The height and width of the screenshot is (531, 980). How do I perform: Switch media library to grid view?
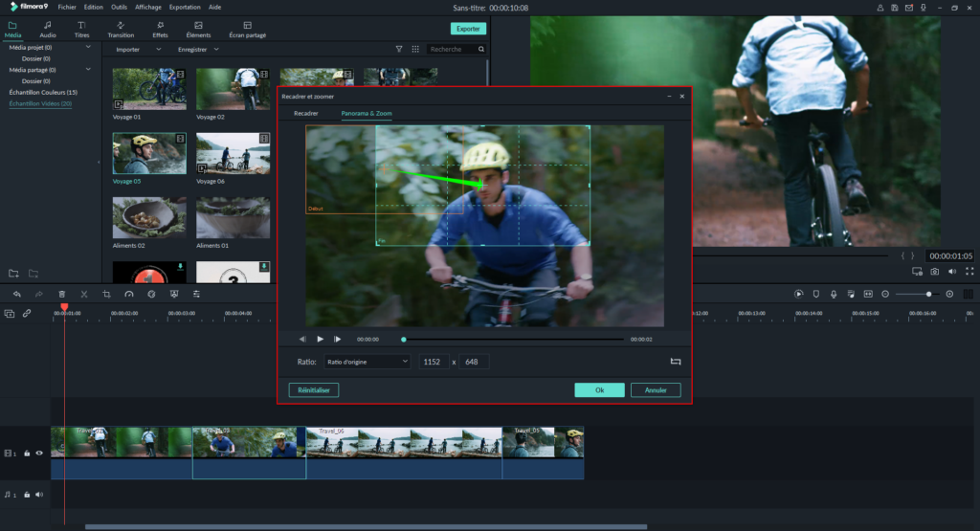pyautogui.click(x=415, y=49)
